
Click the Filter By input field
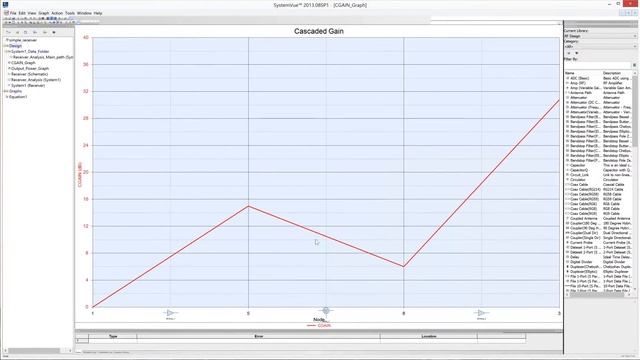[598, 65]
